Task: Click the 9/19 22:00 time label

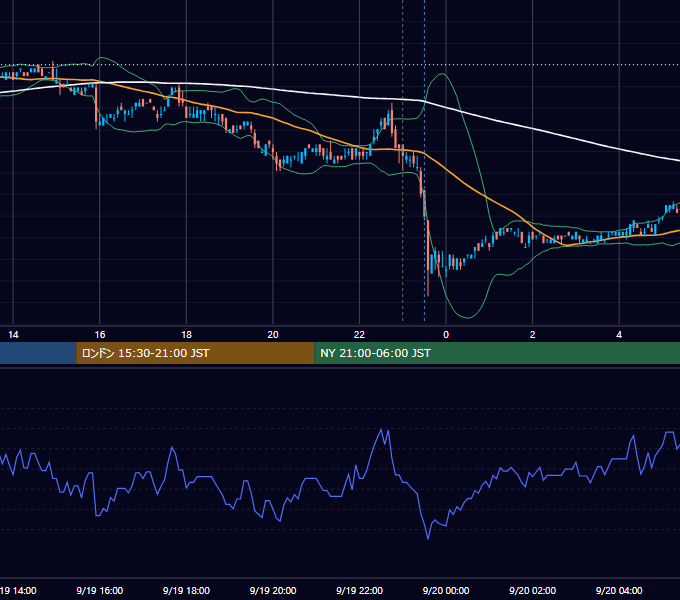Action: click(360, 590)
